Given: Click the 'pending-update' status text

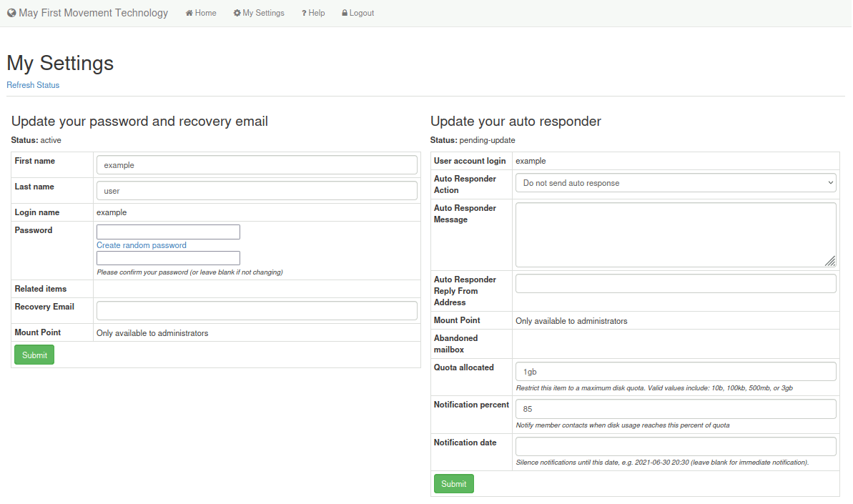Looking at the screenshot, I should pyautogui.click(x=487, y=140).
